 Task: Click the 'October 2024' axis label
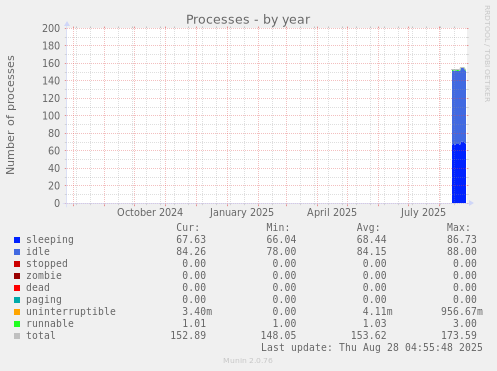point(150,212)
